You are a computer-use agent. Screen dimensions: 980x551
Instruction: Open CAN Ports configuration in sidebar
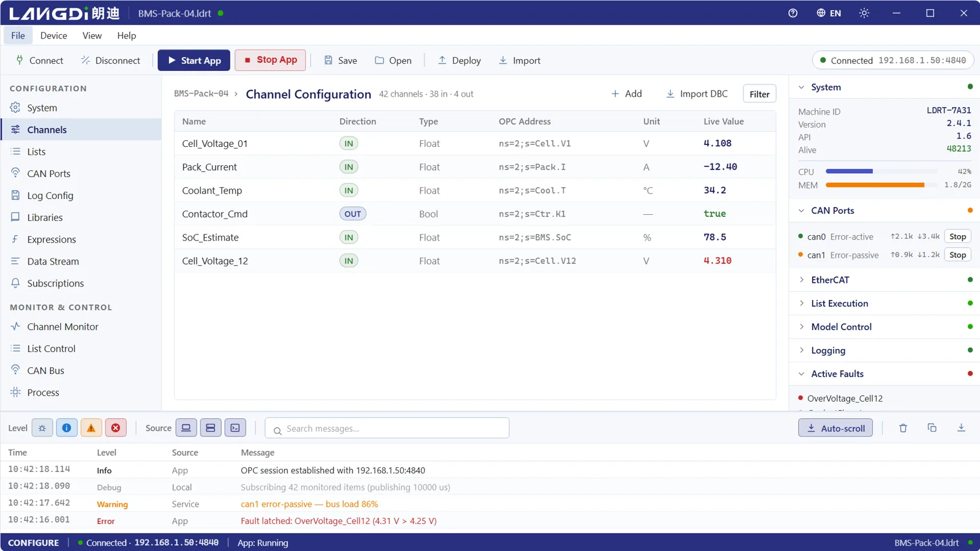click(x=81, y=174)
